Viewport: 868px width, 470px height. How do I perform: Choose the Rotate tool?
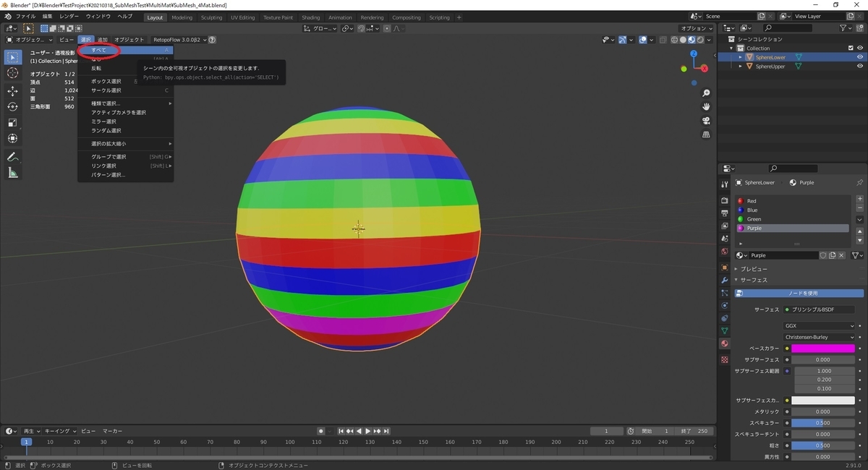click(12, 106)
